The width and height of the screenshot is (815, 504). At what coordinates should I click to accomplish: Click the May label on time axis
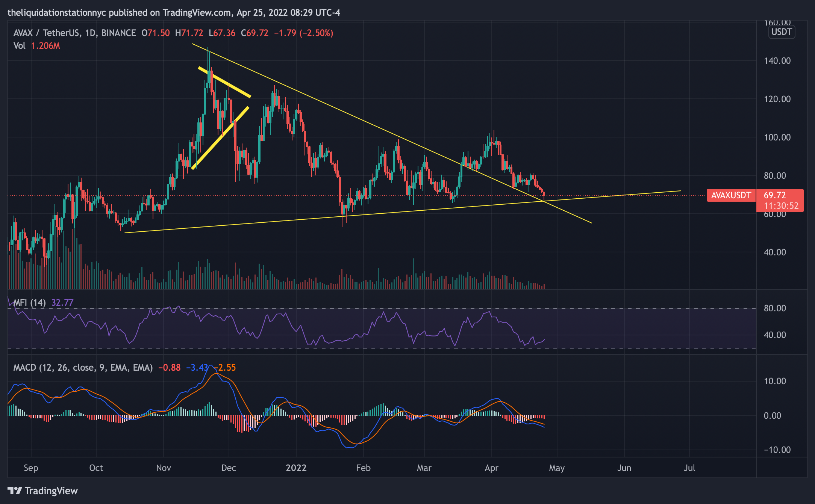point(557,468)
